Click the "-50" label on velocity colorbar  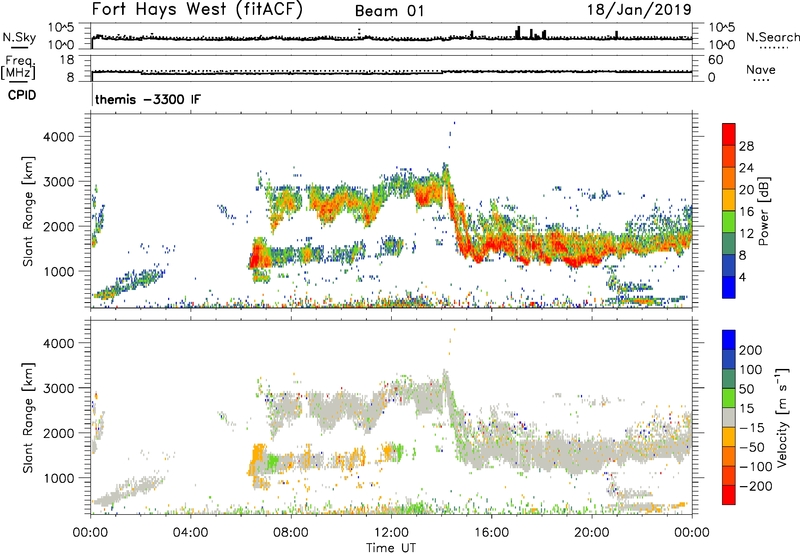[x=752, y=447]
